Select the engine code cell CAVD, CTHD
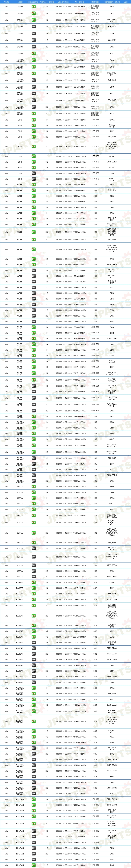Viewport: 131px width, 868px height. pos(112,125)
